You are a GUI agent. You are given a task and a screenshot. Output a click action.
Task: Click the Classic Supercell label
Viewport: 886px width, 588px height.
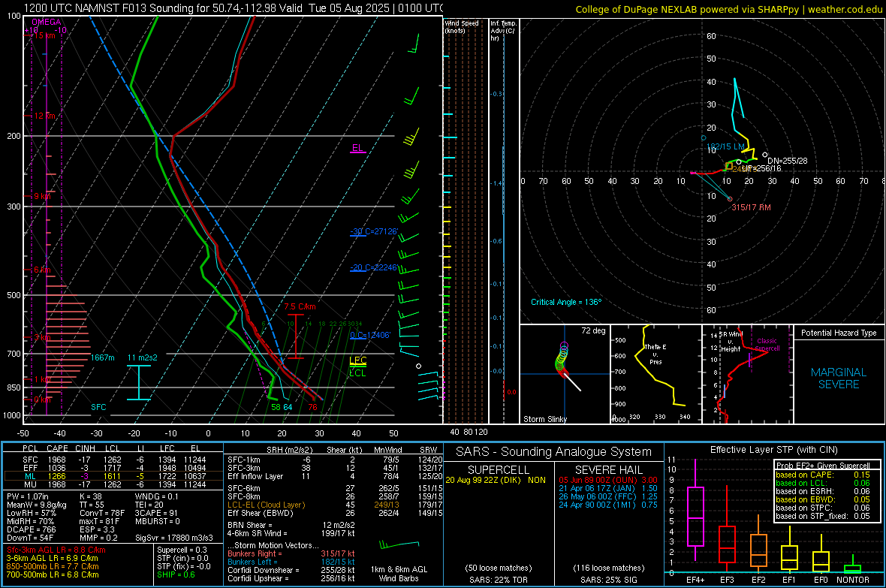pyautogui.click(x=767, y=345)
